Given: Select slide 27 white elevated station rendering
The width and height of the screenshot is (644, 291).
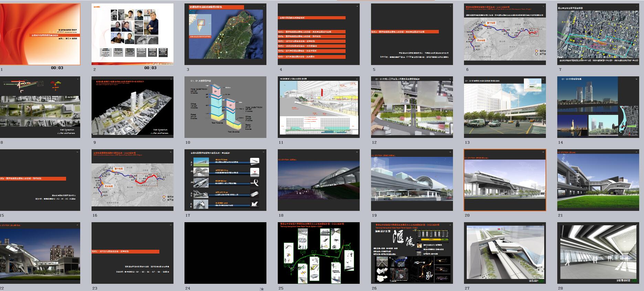Looking at the screenshot, I should coord(505,253).
